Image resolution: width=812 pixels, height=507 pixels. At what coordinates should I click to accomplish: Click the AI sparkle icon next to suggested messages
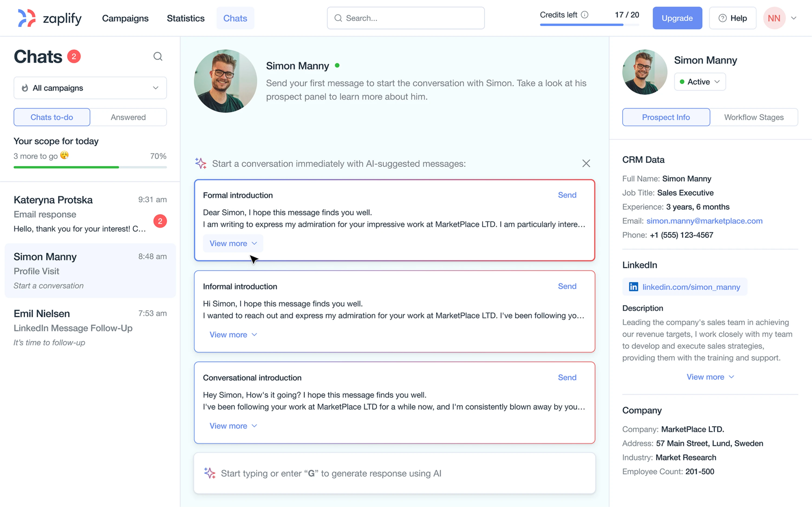pyautogui.click(x=200, y=163)
